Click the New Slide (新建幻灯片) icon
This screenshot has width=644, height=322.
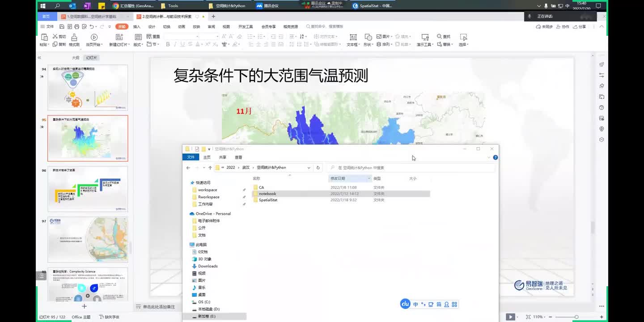tap(119, 37)
